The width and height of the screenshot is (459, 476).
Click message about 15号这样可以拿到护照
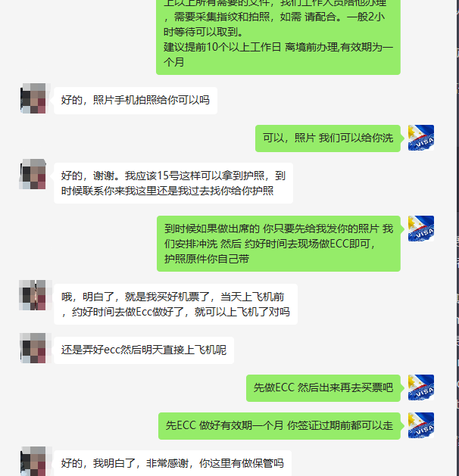coord(173,183)
